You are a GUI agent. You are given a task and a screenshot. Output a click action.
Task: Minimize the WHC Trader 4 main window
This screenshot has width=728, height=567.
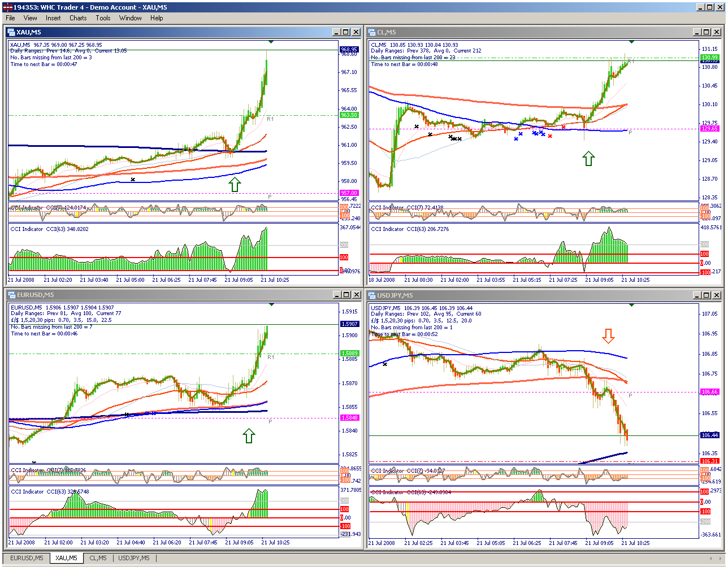click(701, 7)
